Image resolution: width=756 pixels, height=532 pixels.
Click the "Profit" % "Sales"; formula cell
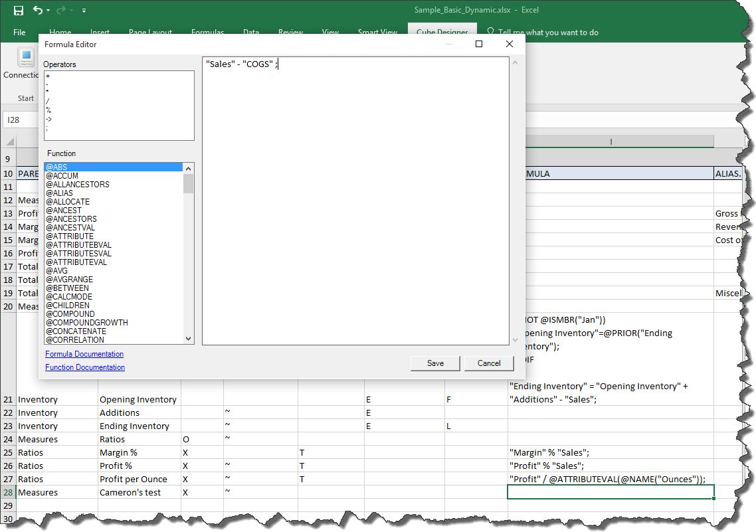pyautogui.click(x=611, y=466)
